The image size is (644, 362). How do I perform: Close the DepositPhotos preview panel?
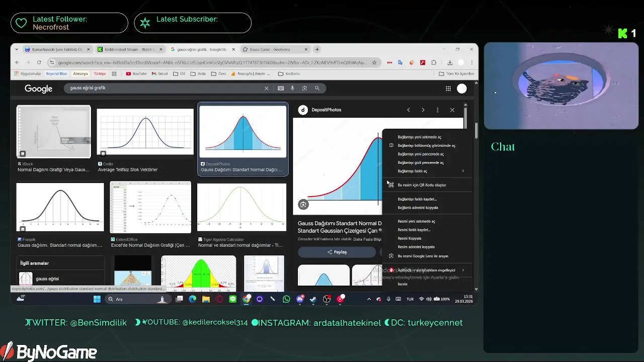(452, 110)
